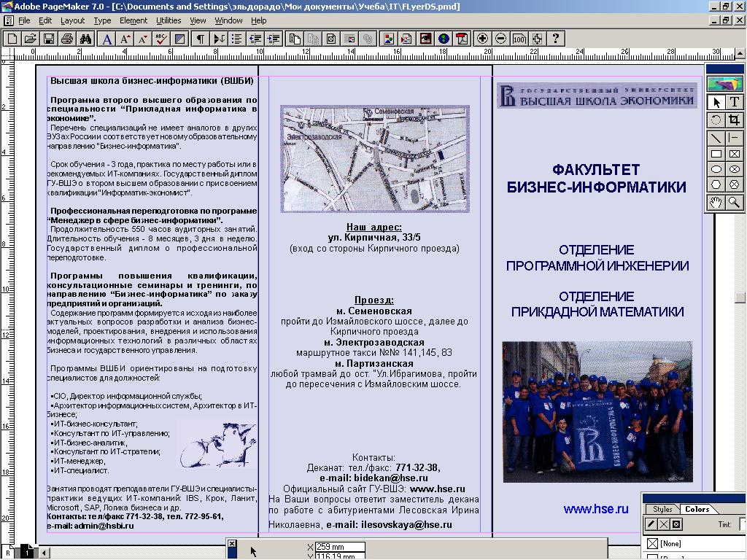Go to page 1 icon

(x=27, y=553)
